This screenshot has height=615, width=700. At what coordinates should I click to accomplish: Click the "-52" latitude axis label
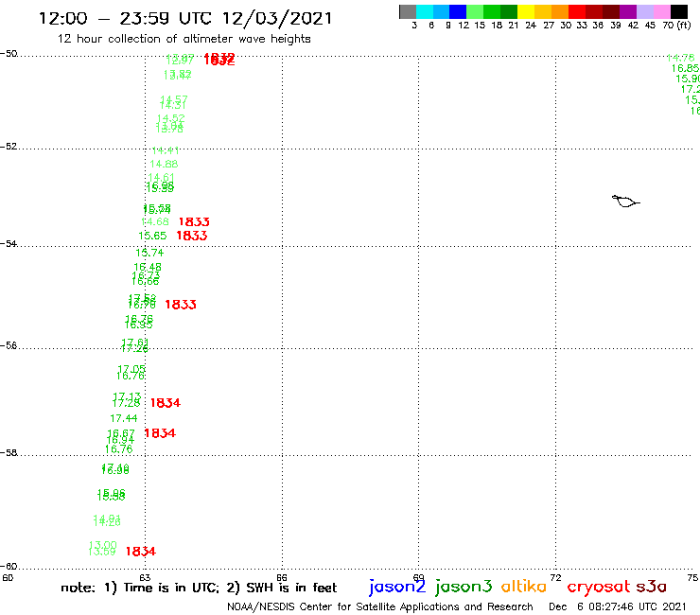click(x=9, y=147)
